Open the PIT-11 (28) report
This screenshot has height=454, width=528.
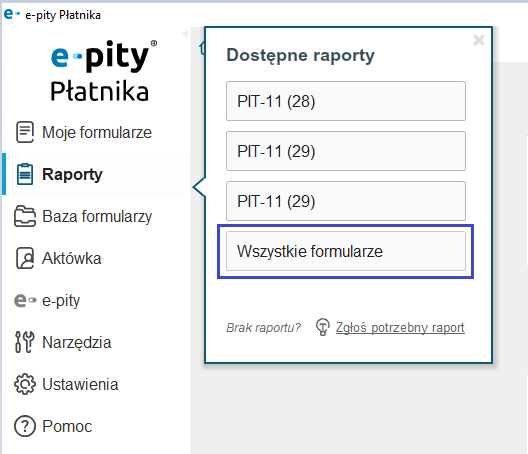point(346,101)
